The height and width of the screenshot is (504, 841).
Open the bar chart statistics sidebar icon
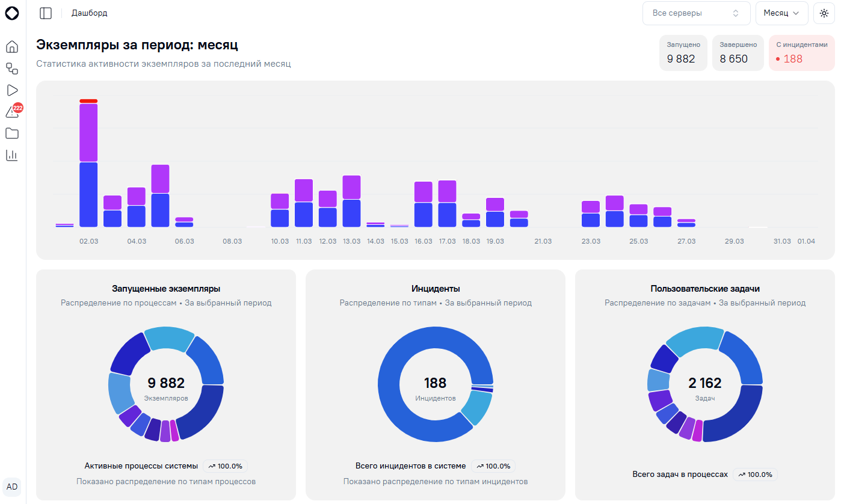click(12, 155)
